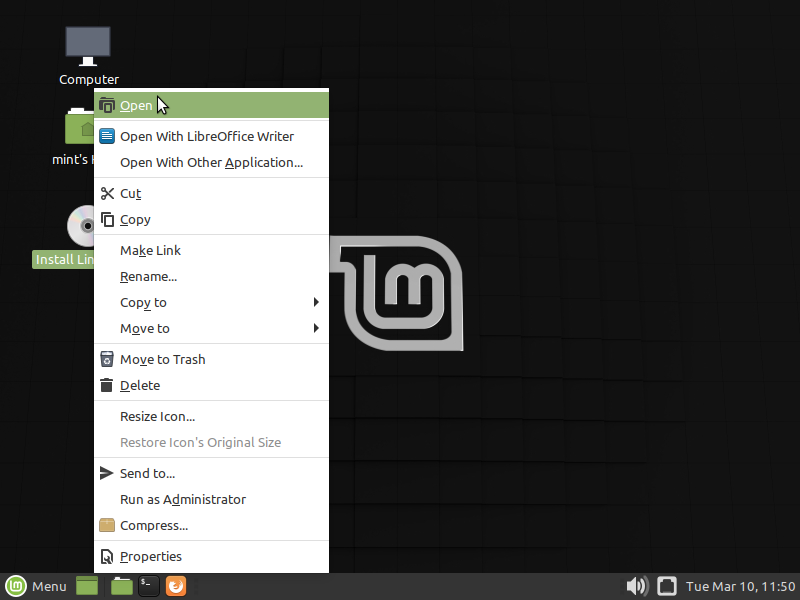Open the calendar clock Tue Mar 10, 11:50

click(740, 586)
